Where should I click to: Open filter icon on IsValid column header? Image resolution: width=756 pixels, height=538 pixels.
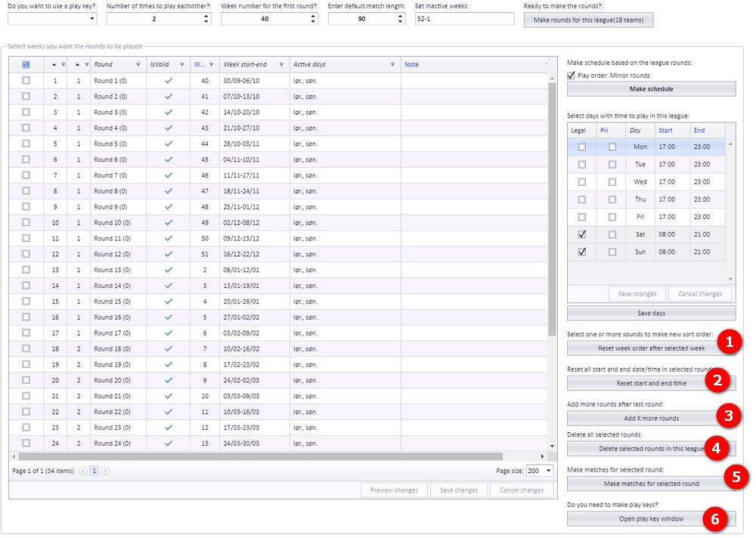click(182, 64)
